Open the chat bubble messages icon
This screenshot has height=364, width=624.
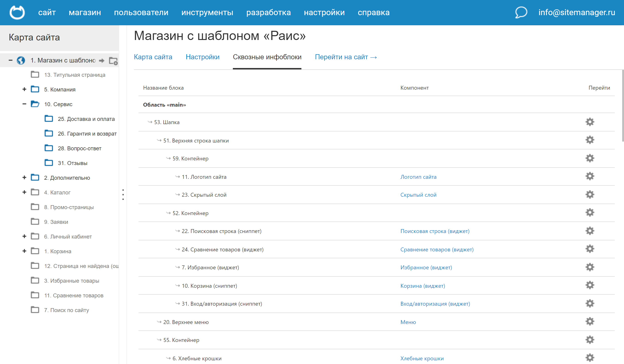521,12
